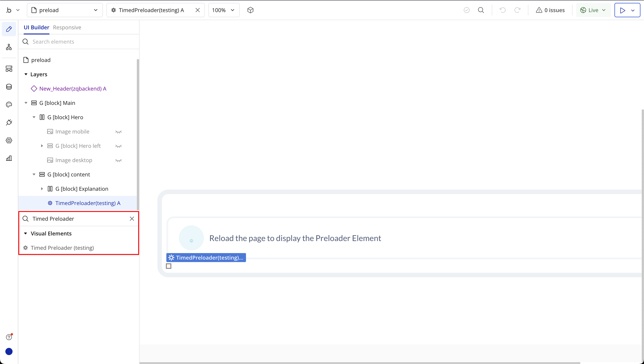The height and width of the screenshot is (364, 644).
Task: Toggle visibility of G [block] Hero left
Action: (x=119, y=146)
